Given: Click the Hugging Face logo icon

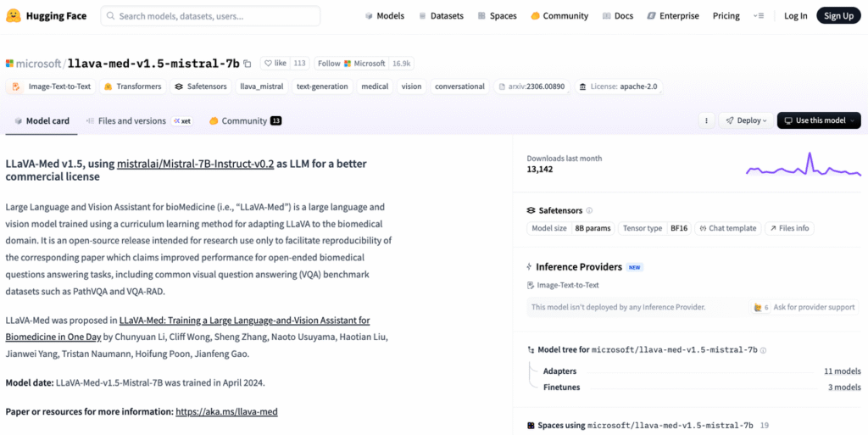Looking at the screenshot, I should [13, 15].
